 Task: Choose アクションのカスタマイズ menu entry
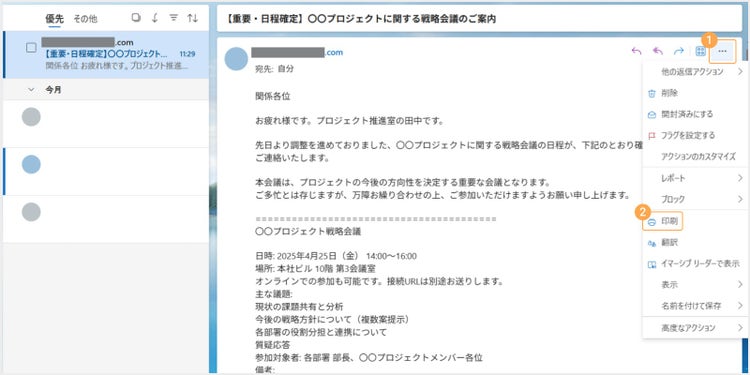696,156
